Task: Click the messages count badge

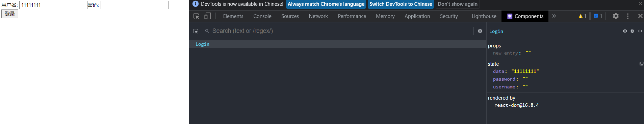Action: pos(598,16)
